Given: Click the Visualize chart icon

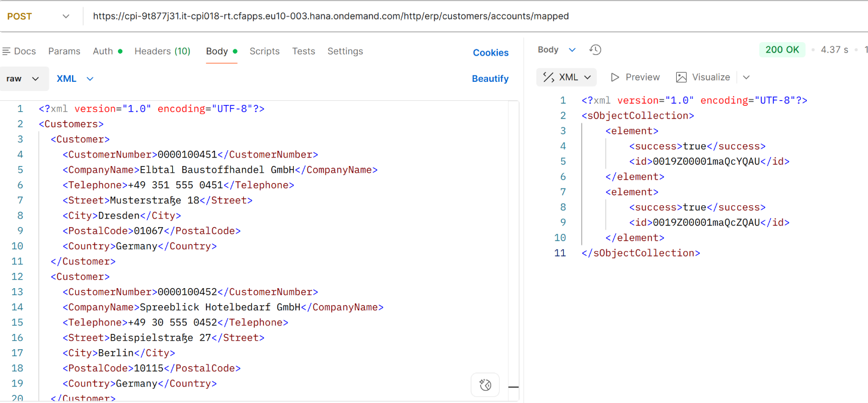Looking at the screenshot, I should point(681,78).
